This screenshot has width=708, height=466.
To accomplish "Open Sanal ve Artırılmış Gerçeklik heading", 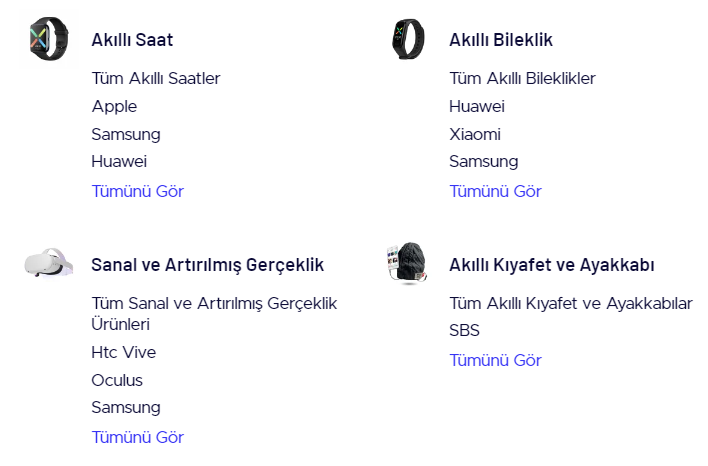I will (x=207, y=265).
